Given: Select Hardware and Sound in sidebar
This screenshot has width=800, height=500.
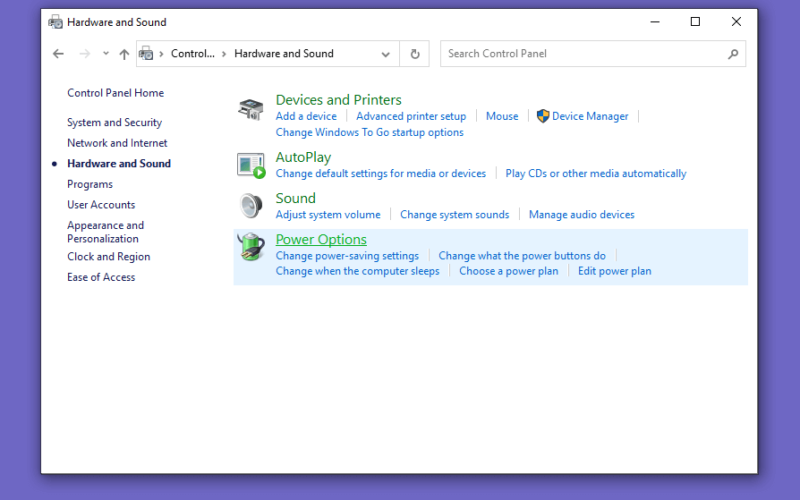Looking at the screenshot, I should [x=119, y=163].
